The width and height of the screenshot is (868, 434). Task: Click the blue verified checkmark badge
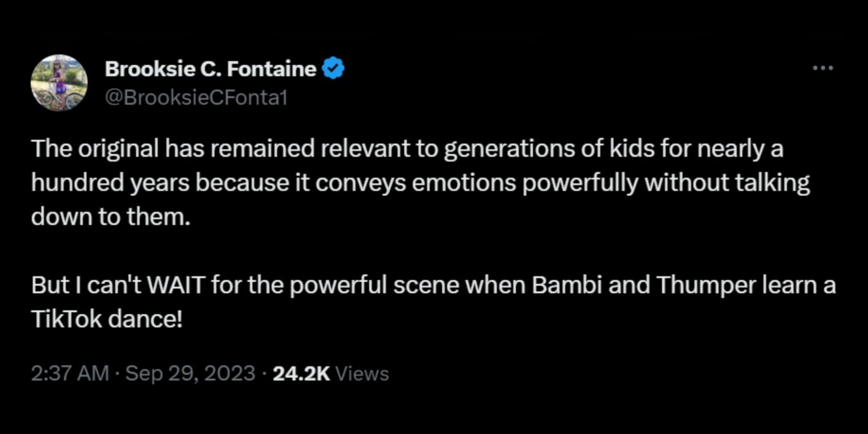333,68
